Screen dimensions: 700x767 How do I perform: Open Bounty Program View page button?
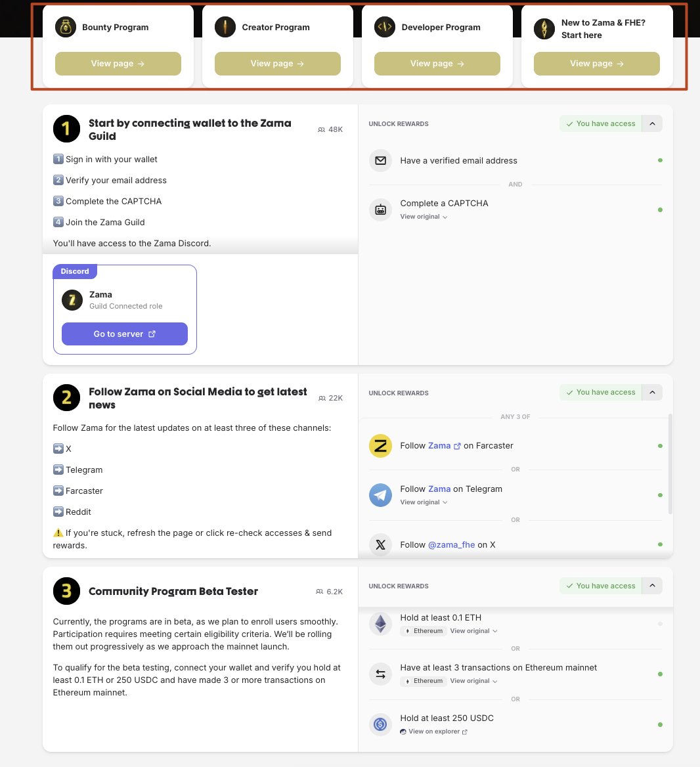click(x=118, y=64)
